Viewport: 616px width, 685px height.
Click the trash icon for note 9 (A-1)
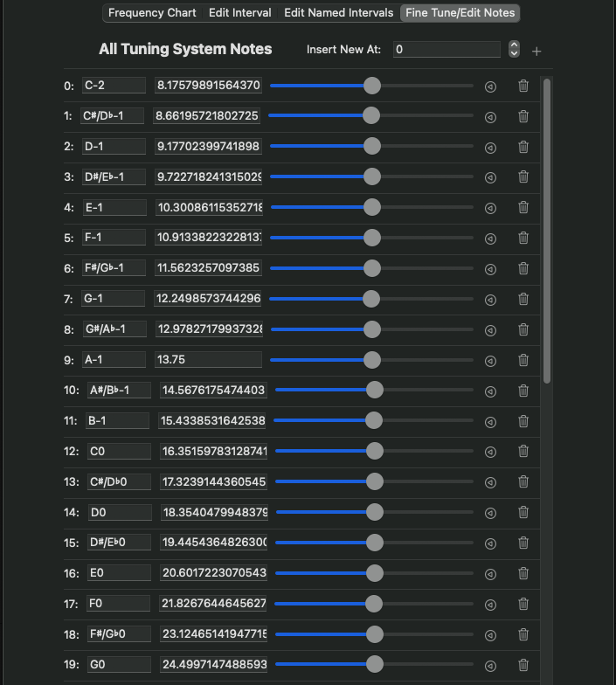pos(523,360)
